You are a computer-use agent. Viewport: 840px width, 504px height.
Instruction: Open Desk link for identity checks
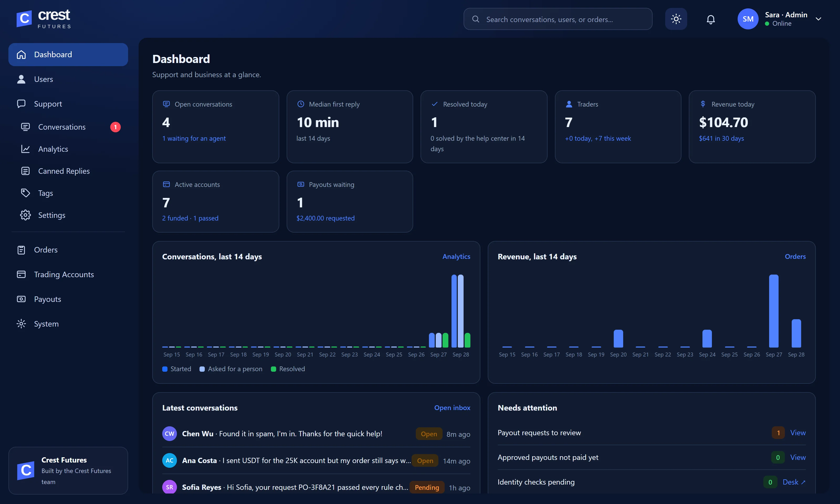click(794, 482)
